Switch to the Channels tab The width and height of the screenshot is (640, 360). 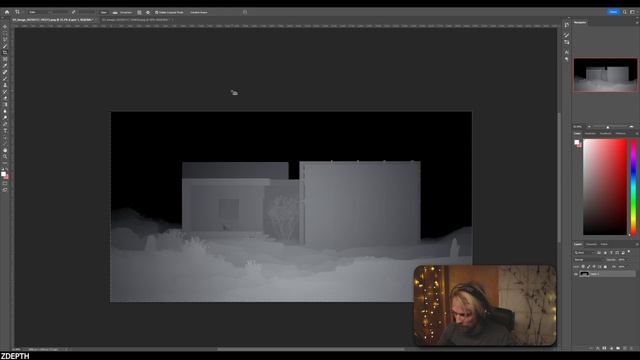pyautogui.click(x=591, y=244)
